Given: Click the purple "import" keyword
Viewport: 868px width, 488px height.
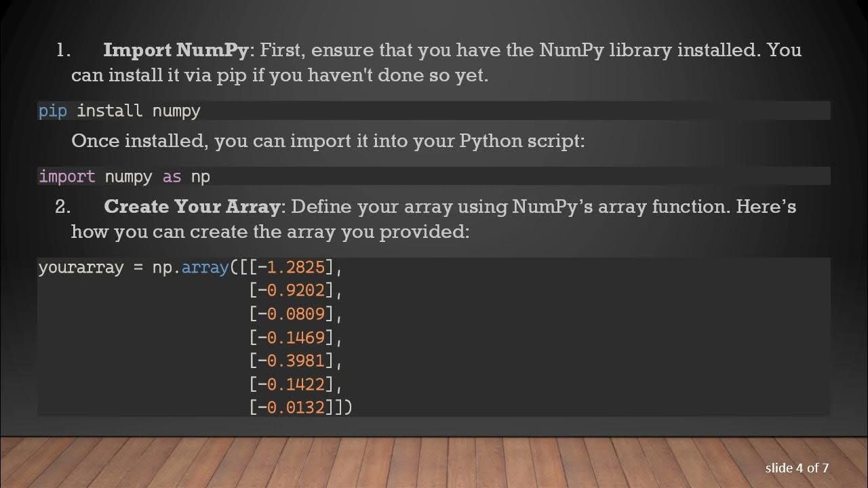Looking at the screenshot, I should click(x=66, y=177).
